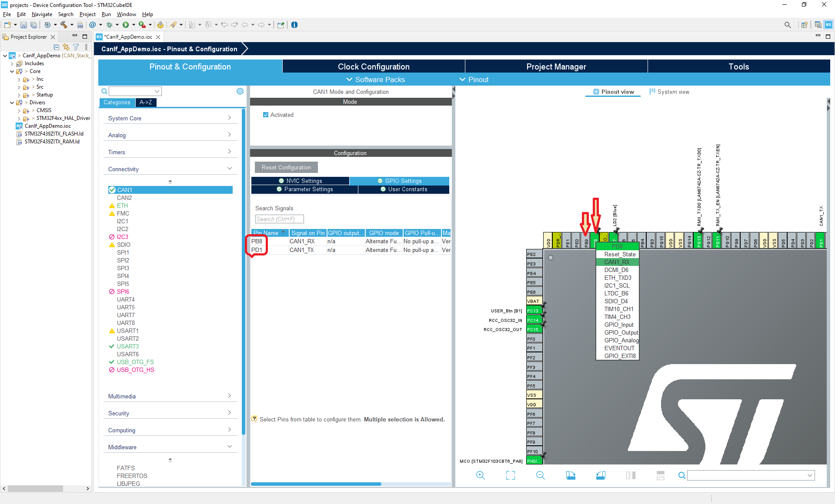The width and height of the screenshot is (835, 504).
Task: Click Reset Configuration button
Action: (x=286, y=167)
